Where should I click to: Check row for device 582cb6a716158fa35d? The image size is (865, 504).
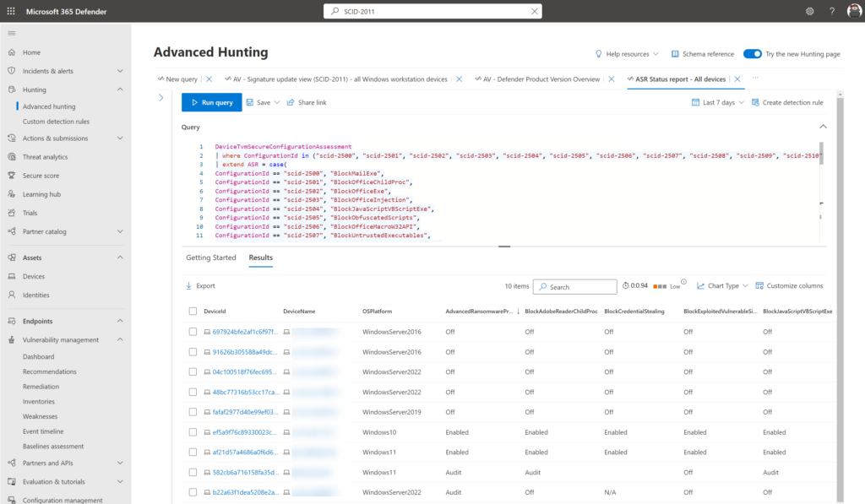tap(193, 473)
